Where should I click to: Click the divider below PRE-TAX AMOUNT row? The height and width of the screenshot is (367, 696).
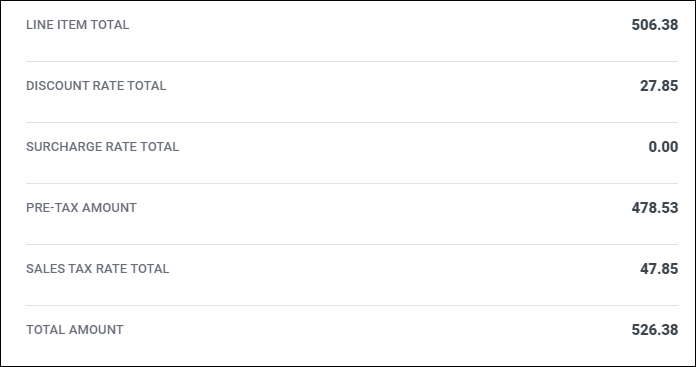click(x=352, y=244)
